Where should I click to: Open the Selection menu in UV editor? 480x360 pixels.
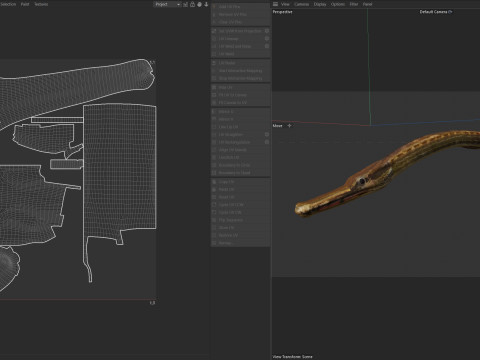point(8,4)
